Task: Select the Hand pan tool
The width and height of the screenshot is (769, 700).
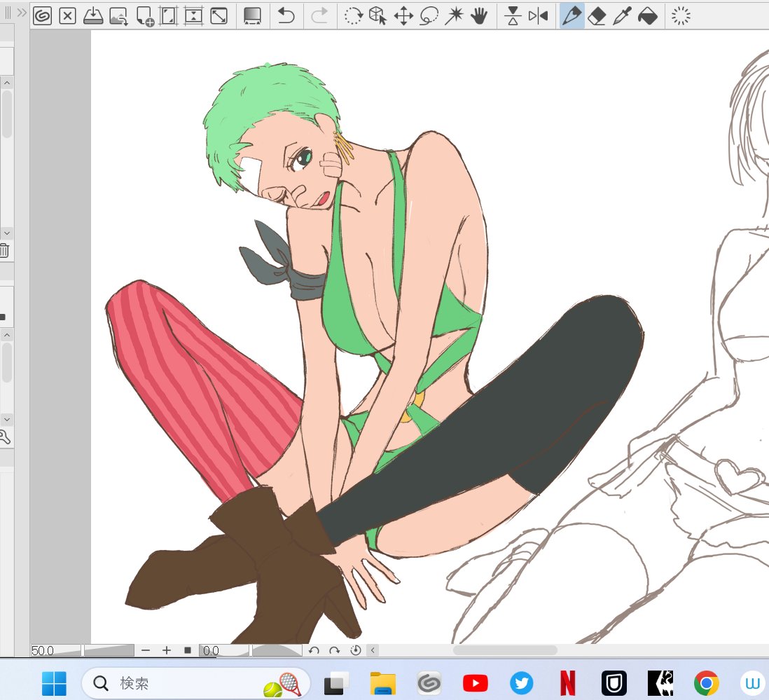Action: pyautogui.click(x=479, y=15)
